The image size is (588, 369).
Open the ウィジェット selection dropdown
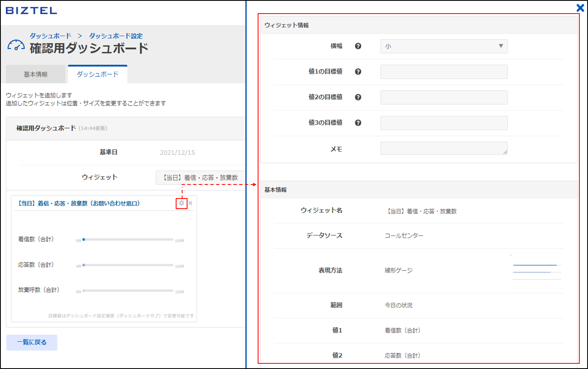tap(200, 178)
